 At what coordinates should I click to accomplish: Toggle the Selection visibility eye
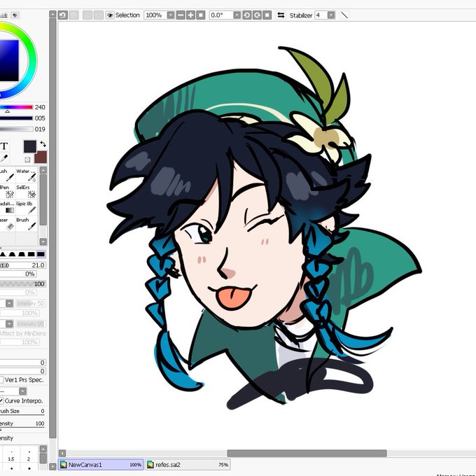[110, 15]
